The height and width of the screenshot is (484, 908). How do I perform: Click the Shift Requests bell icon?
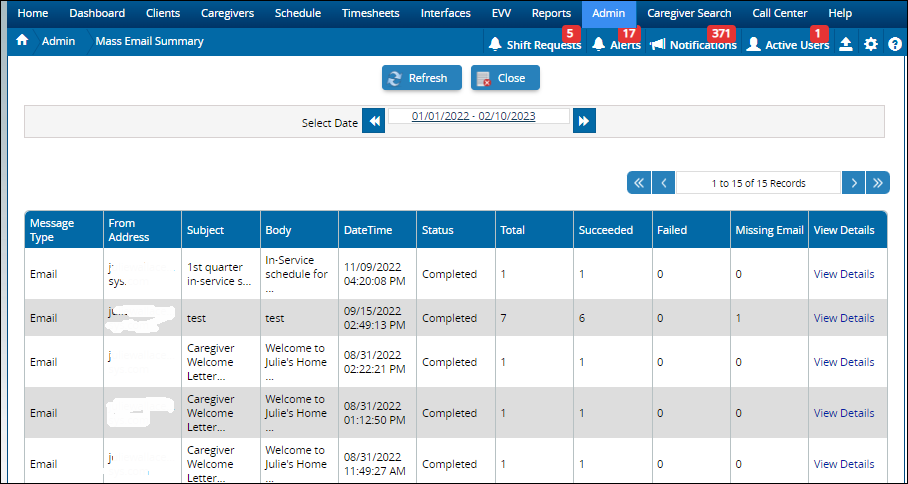point(495,45)
